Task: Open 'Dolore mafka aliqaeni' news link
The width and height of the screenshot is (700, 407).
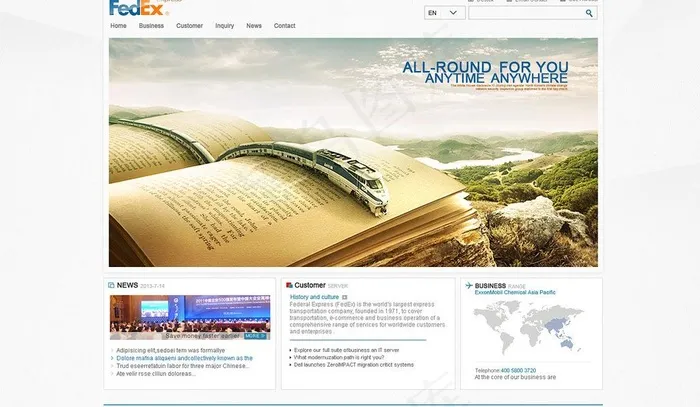Action: (x=184, y=358)
